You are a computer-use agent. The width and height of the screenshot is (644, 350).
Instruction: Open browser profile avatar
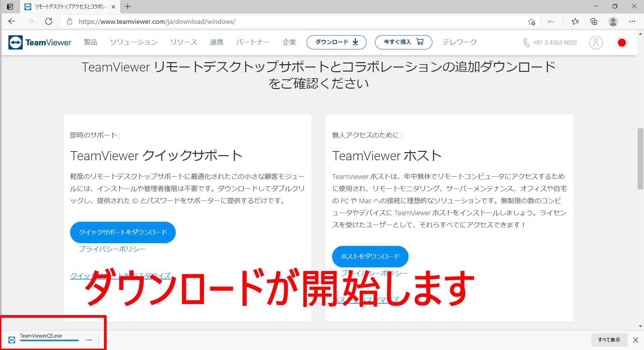pyautogui.click(x=613, y=21)
